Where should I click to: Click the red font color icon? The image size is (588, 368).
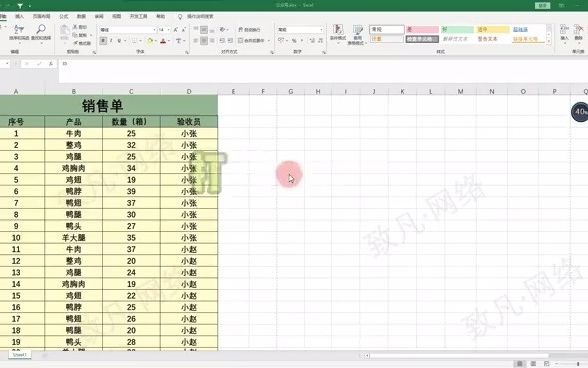tap(163, 41)
